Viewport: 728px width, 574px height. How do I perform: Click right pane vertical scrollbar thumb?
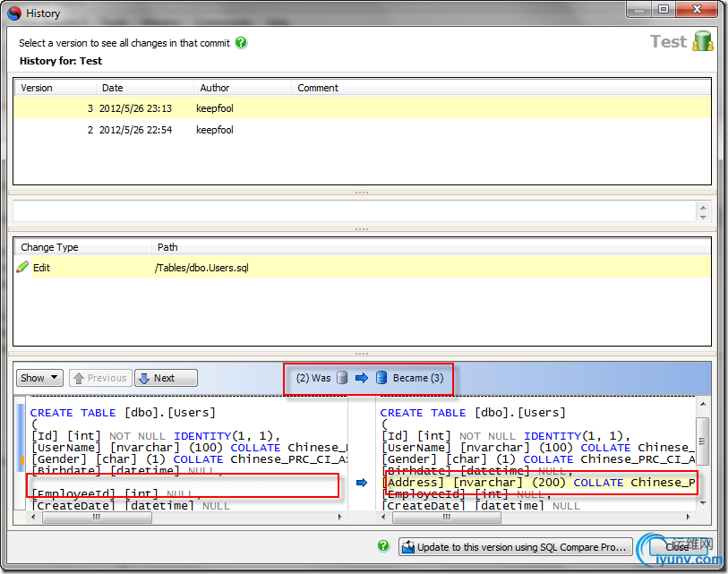(702, 441)
